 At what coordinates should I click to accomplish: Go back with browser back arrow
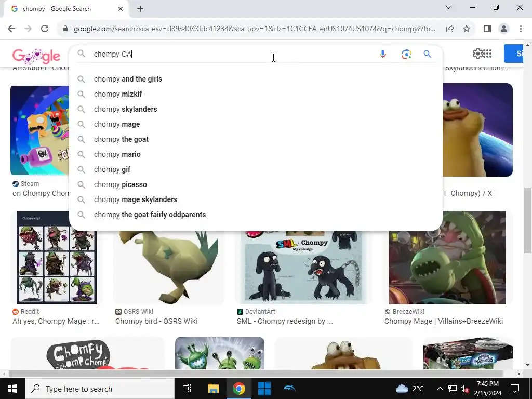click(11, 29)
